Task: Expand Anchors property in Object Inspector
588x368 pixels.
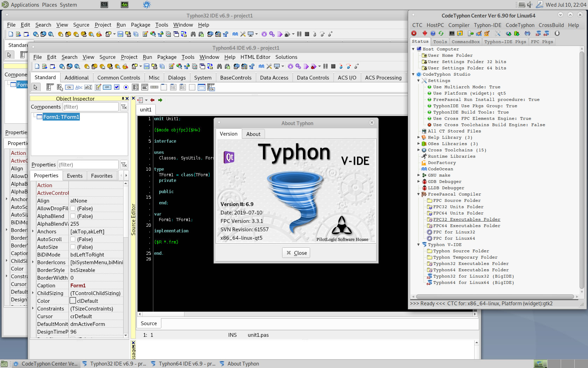Action: click(x=33, y=232)
